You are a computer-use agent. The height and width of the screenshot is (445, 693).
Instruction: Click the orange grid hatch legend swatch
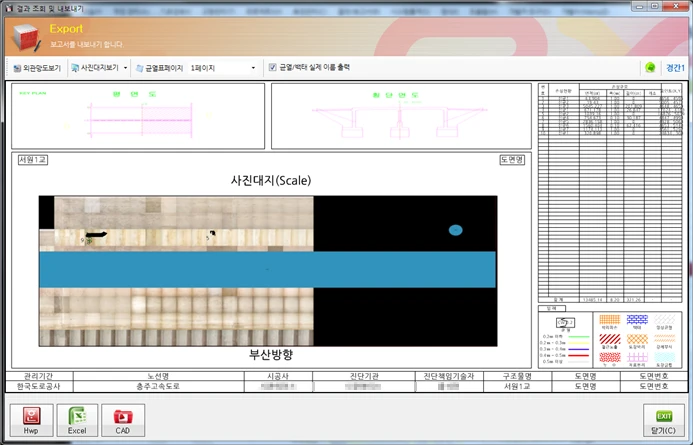point(610,319)
